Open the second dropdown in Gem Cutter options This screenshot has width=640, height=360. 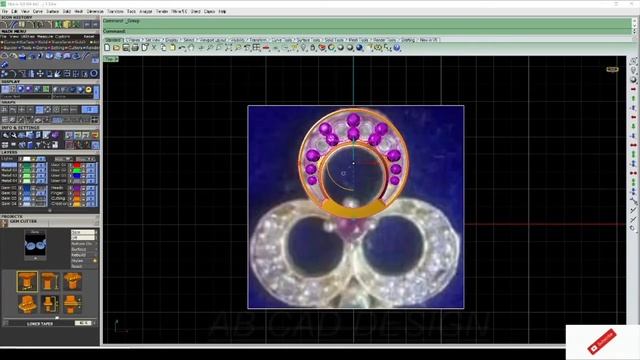click(83, 238)
